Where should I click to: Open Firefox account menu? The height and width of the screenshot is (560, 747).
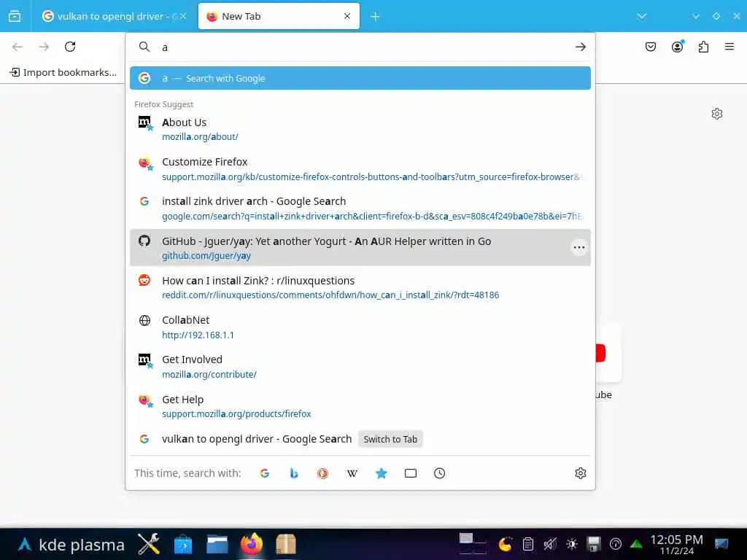tap(678, 46)
